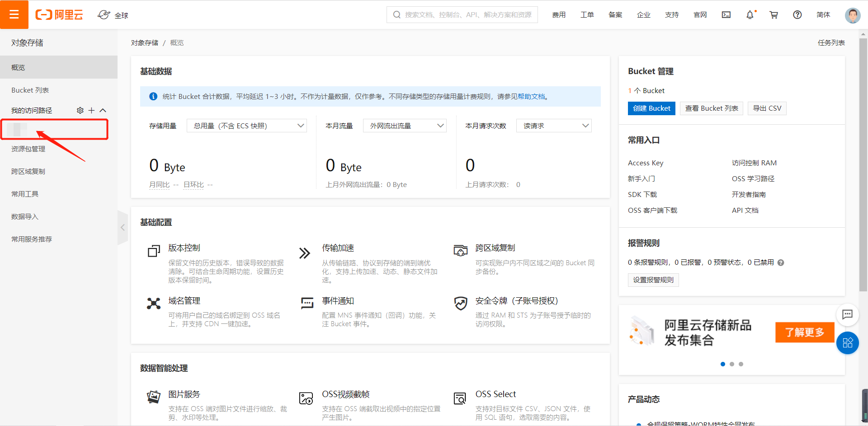Viewport: 868px width, 426px height.
Task: Open the Access Key link
Action: pyautogui.click(x=646, y=163)
